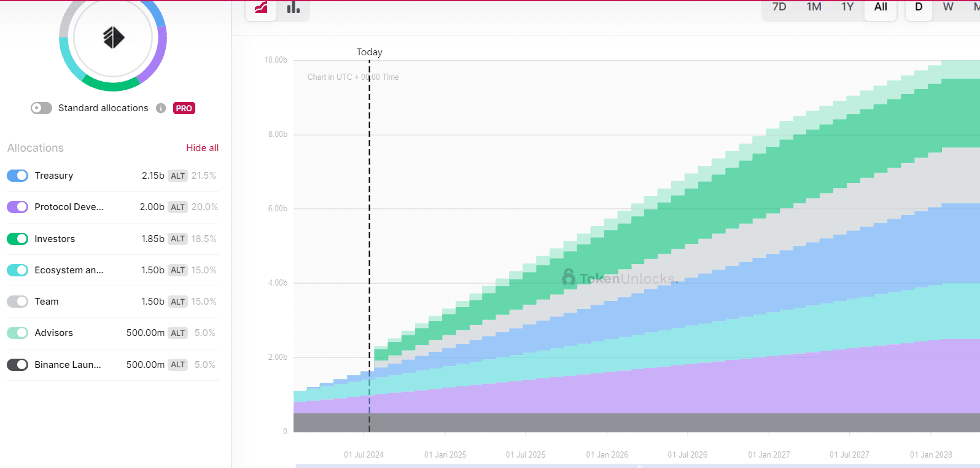The width and height of the screenshot is (980, 468).
Task: Click the 01 Jul 2024 axis label
Action: click(x=364, y=455)
